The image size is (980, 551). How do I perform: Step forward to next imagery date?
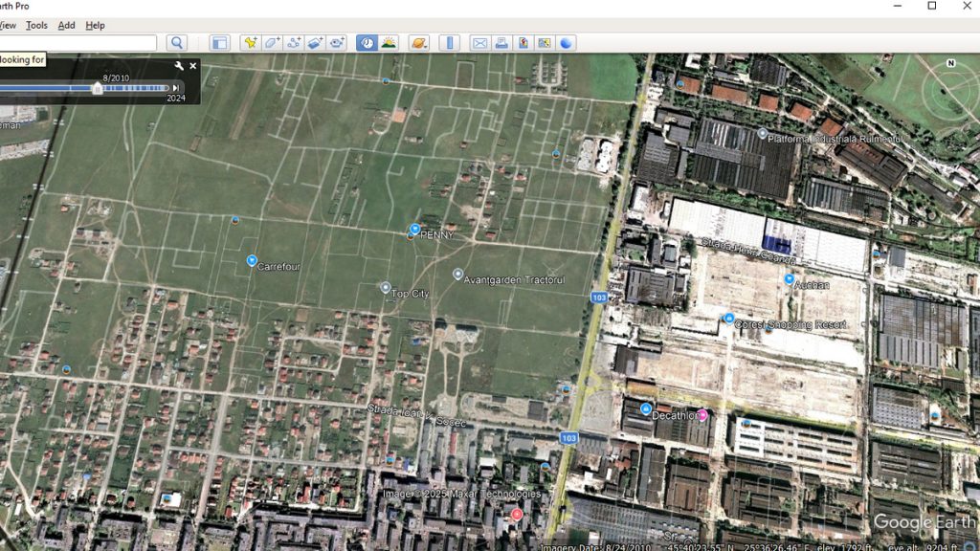(x=176, y=88)
